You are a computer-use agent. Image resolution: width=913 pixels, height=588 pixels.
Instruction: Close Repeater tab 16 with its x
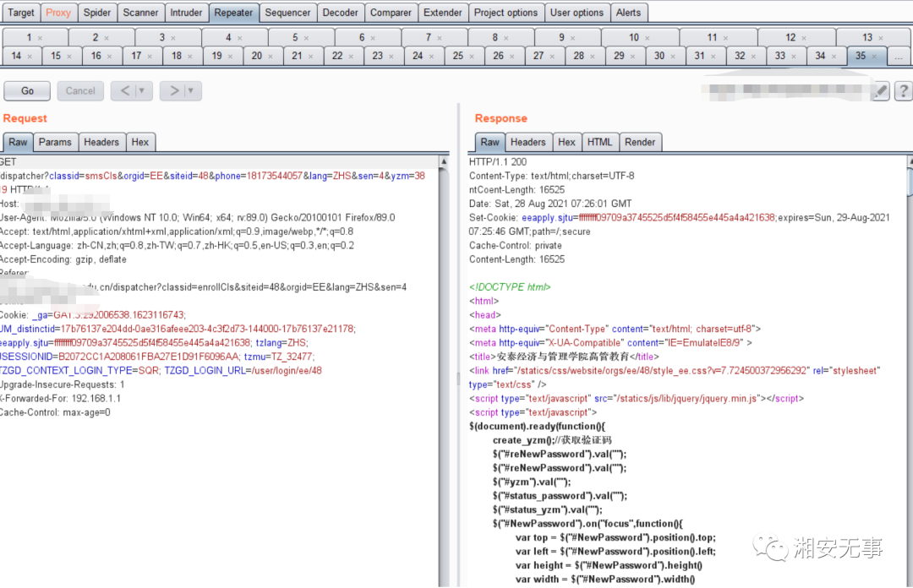point(109,57)
